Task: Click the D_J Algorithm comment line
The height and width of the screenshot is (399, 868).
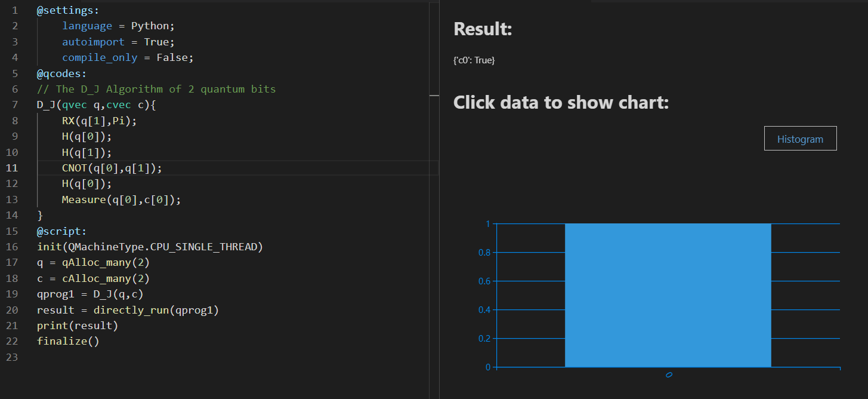Action: [x=156, y=89]
